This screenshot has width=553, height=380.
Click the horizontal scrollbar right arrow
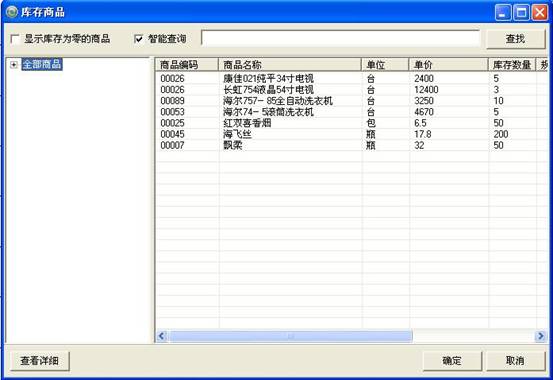tap(540, 336)
